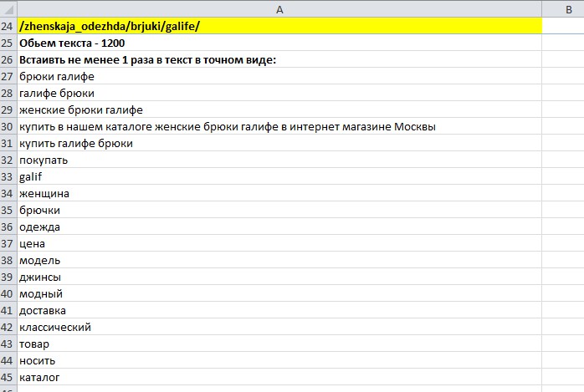Select column A header
This screenshot has width=584, height=392.
pyautogui.click(x=279, y=9)
